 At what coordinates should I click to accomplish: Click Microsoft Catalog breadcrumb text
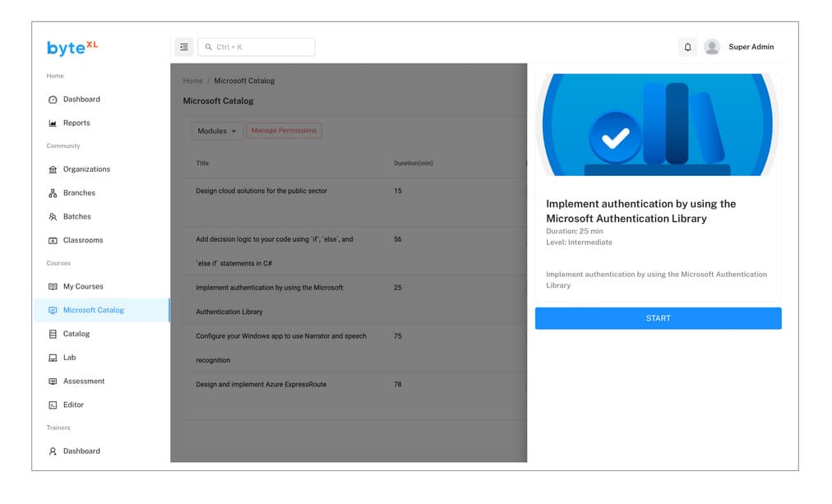[x=244, y=81]
